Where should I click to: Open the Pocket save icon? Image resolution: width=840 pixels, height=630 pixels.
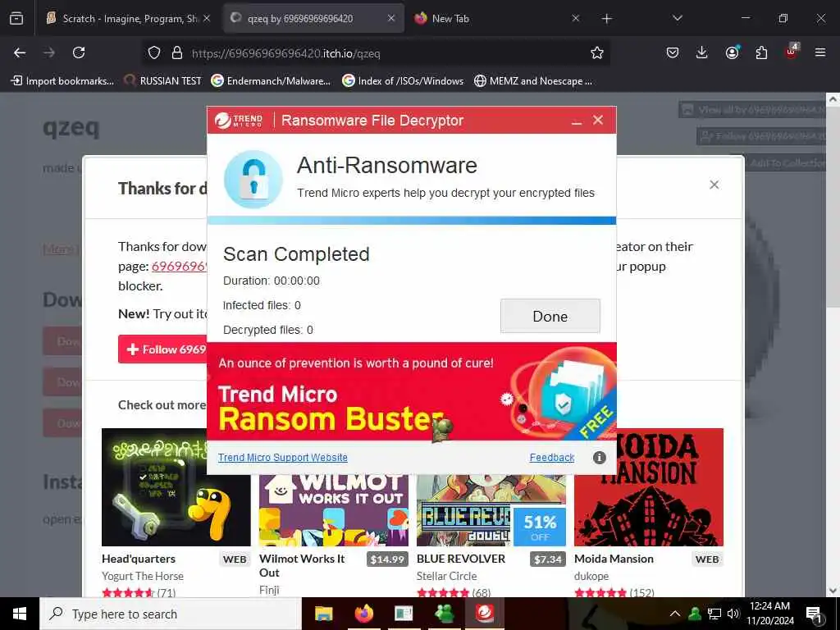coord(673,52)
